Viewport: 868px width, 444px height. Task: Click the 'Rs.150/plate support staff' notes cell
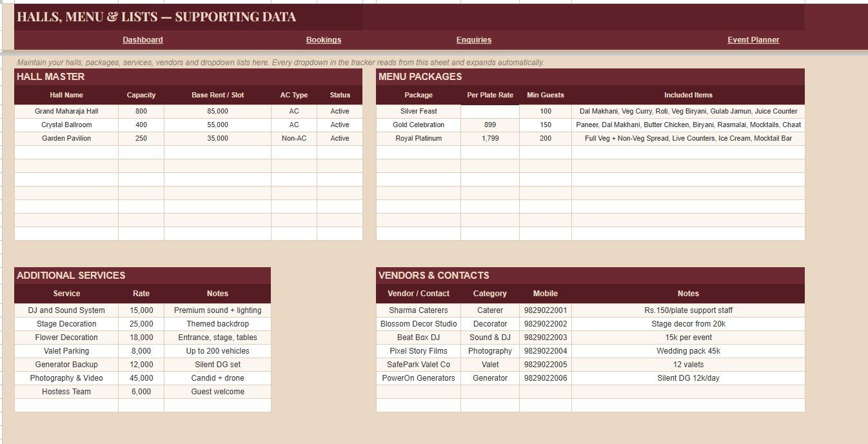click(688, 310)
